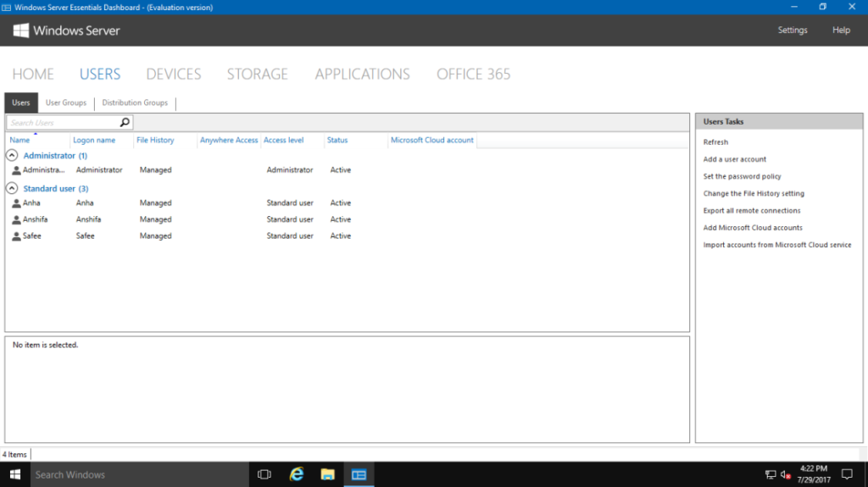Click Add Microsoft Cloud accounts
868x487 pixels.
pyautogui.click(x=753, y=228)
